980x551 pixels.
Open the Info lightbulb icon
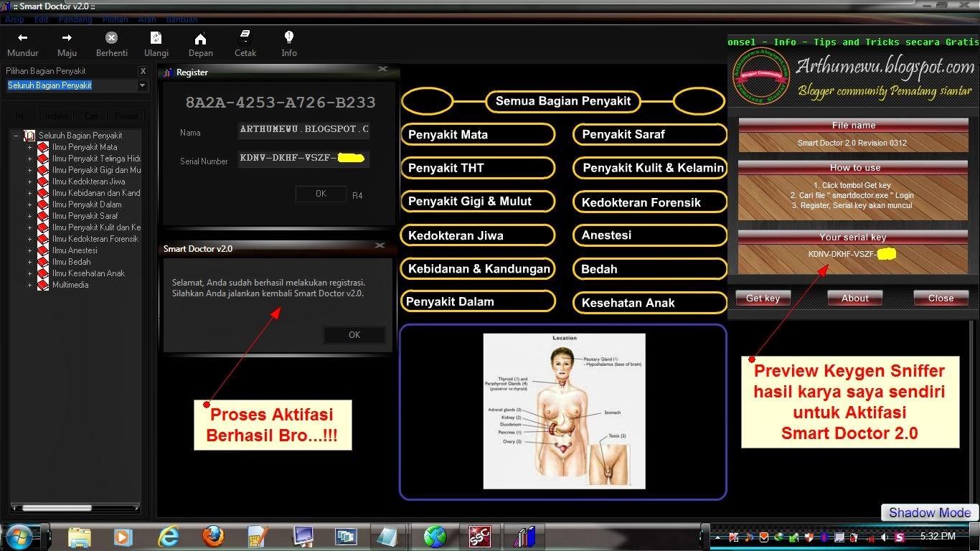tap(289, 37)
